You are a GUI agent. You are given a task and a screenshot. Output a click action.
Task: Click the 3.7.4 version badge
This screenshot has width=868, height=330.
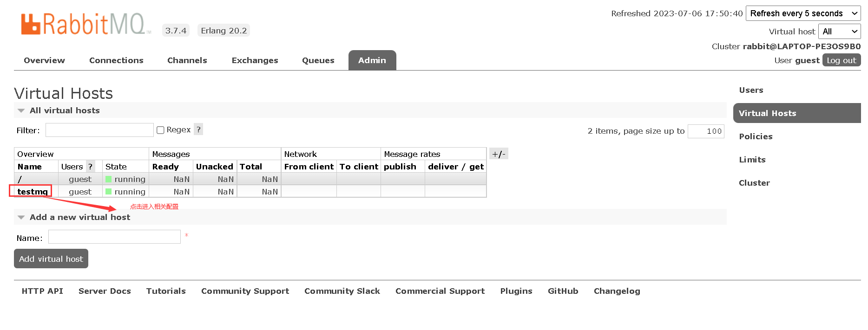176,31
